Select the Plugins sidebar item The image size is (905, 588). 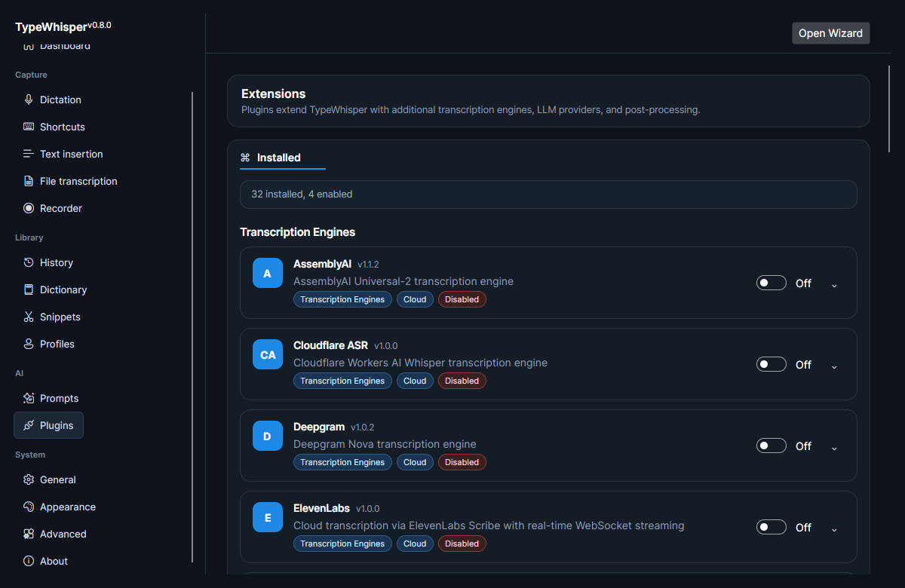coord(48,425)
